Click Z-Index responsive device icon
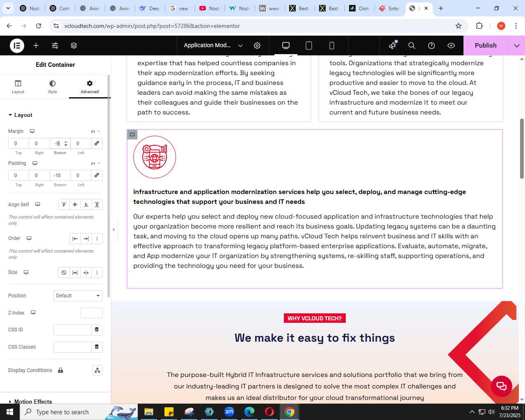The image size is (525, 420). 33,313
